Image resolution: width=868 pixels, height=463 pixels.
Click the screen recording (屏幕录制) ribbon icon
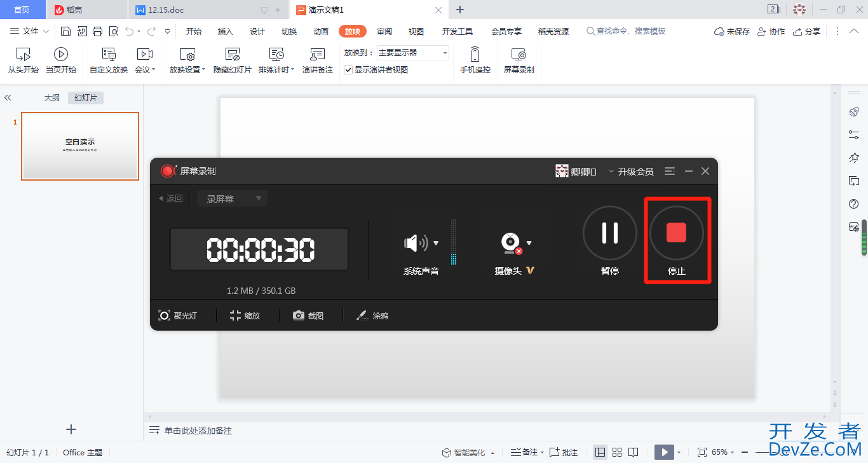point(519,54)
